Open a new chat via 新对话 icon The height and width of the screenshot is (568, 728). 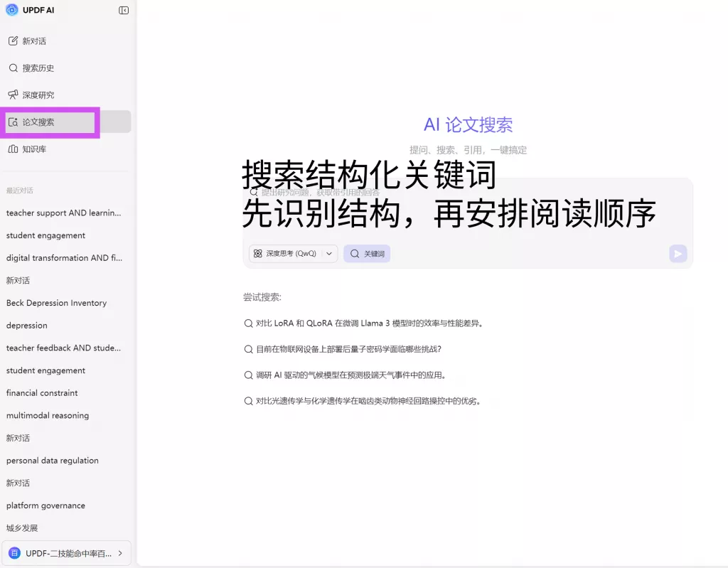[x=13, y=41]
